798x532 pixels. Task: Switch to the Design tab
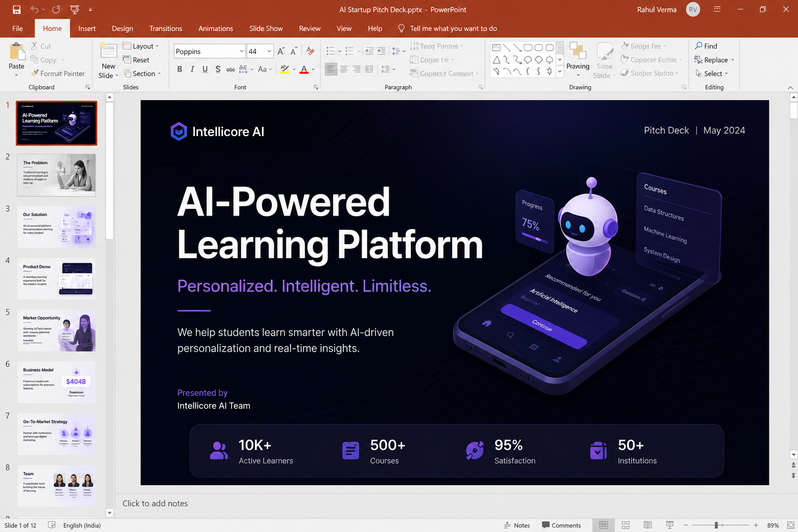[123, 29]
